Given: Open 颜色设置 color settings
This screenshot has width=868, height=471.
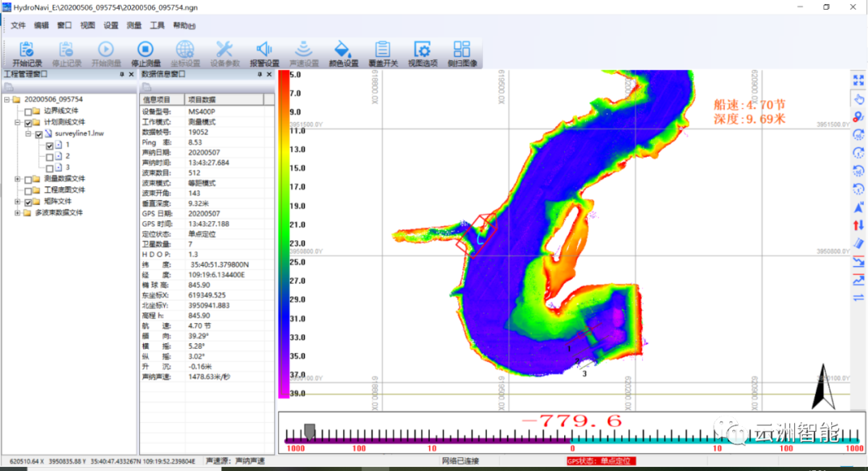Looking at the screenshot, I should (343, 50).
